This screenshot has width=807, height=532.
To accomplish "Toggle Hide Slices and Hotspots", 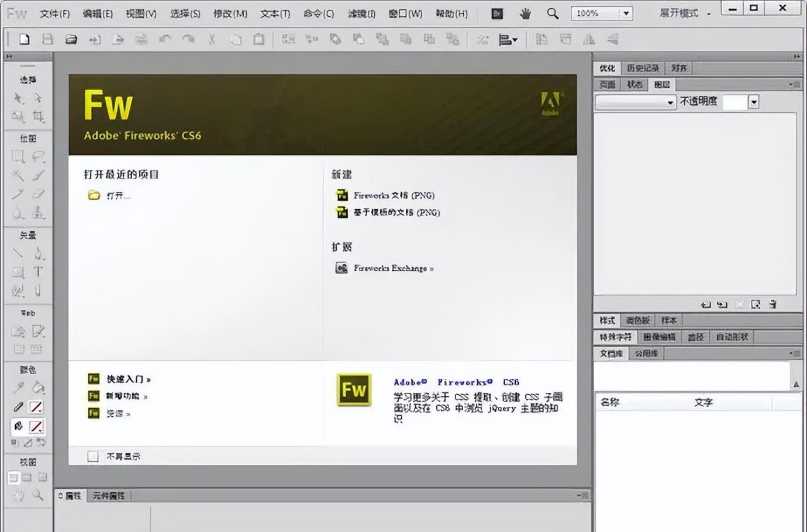I will [x=19, y=350].
